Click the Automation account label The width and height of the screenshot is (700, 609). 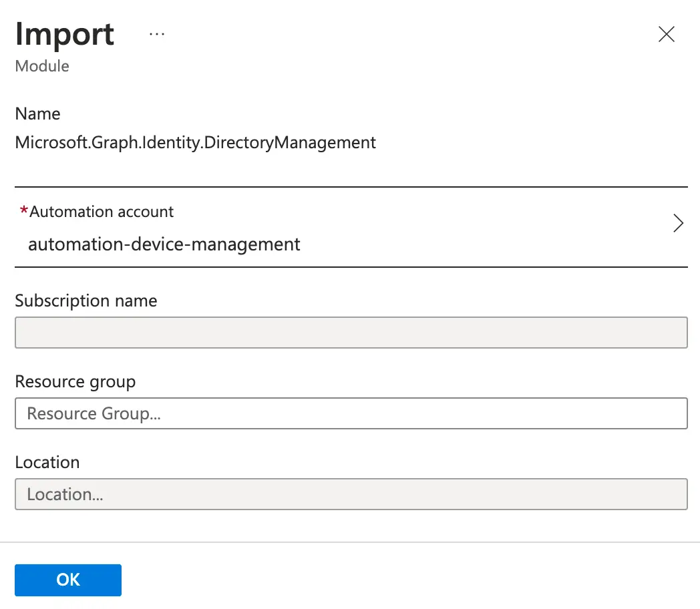coord(102,212)
